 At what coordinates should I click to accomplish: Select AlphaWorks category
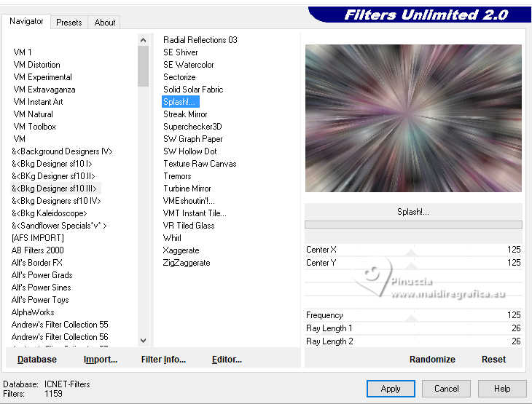point(33,312)
